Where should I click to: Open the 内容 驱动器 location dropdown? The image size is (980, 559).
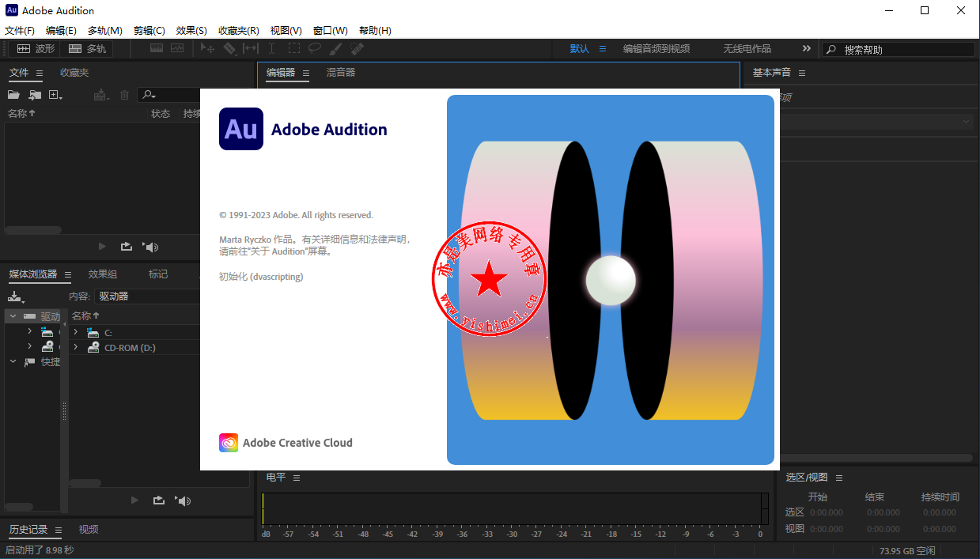coord(146,296)
